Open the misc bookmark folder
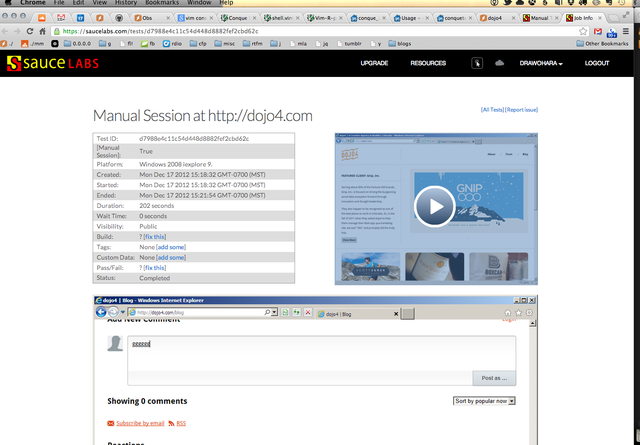Viewport: 640px width, 445px height. 224,43
